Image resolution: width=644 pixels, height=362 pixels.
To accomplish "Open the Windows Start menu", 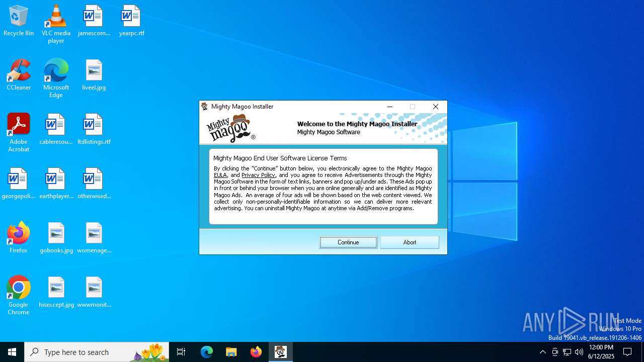I will [12, 352].
